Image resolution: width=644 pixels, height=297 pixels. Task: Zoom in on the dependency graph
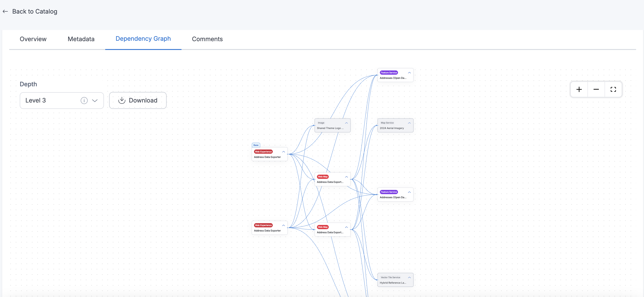coord(579,89)
